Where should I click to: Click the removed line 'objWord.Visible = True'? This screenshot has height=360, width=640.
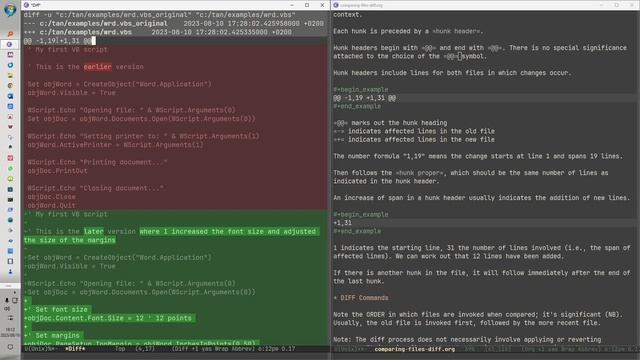[71, 93]
